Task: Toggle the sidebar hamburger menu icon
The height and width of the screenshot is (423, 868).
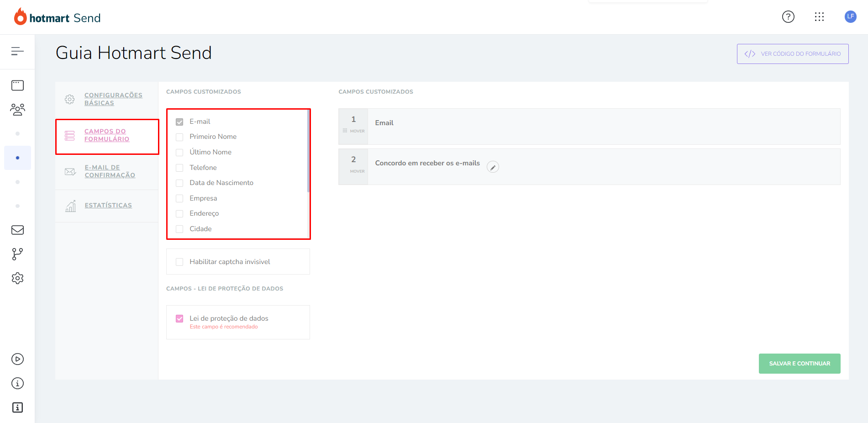Action: click(17, 51)
